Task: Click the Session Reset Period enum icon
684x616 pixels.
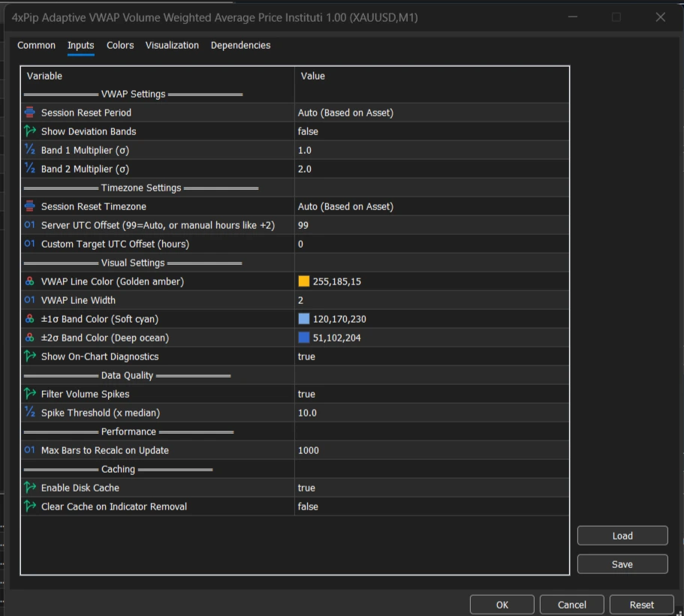Action: point(30,113)
